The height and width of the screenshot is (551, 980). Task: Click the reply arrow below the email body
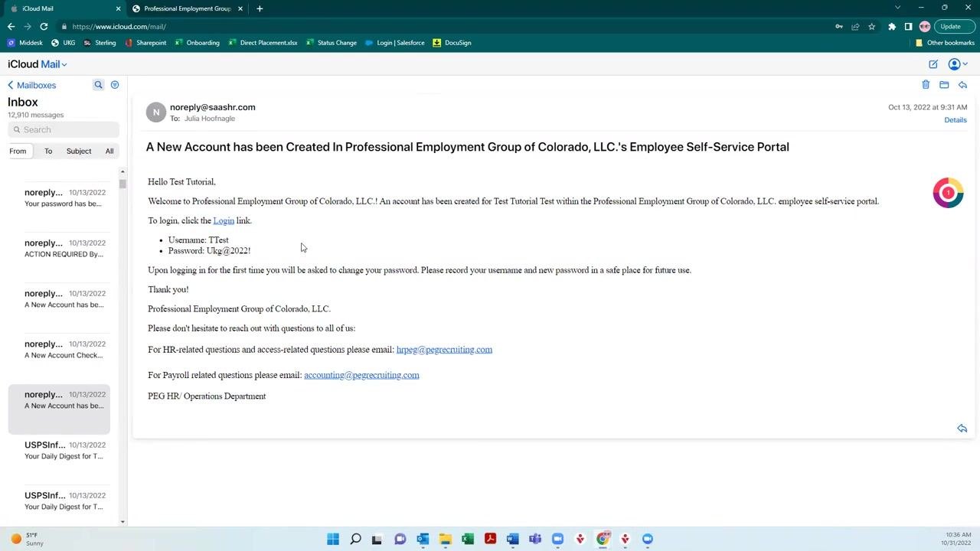(962, 429)
